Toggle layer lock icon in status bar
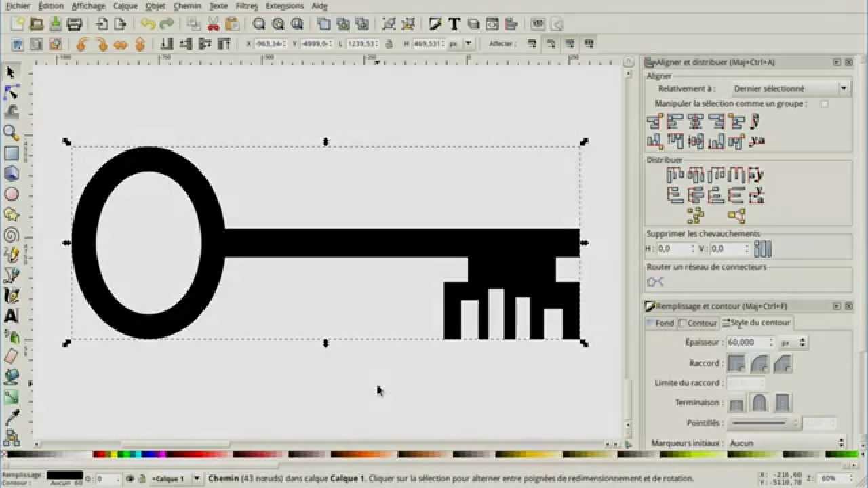Screen dimensions: 868x488 141,479
